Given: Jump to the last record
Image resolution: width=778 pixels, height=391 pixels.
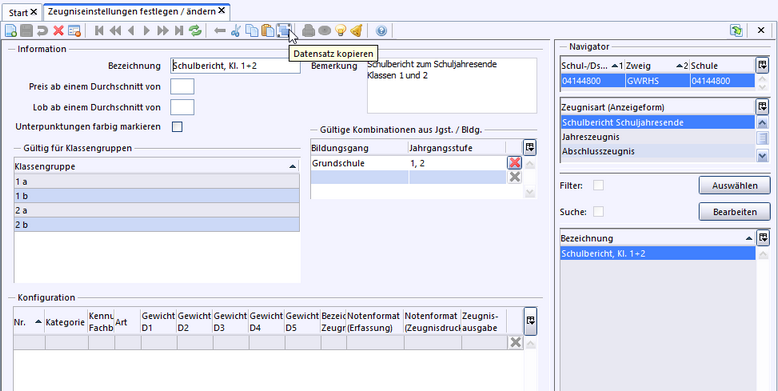Looking at the screenshot, I should pyautogui.click(x=179, y=31).
